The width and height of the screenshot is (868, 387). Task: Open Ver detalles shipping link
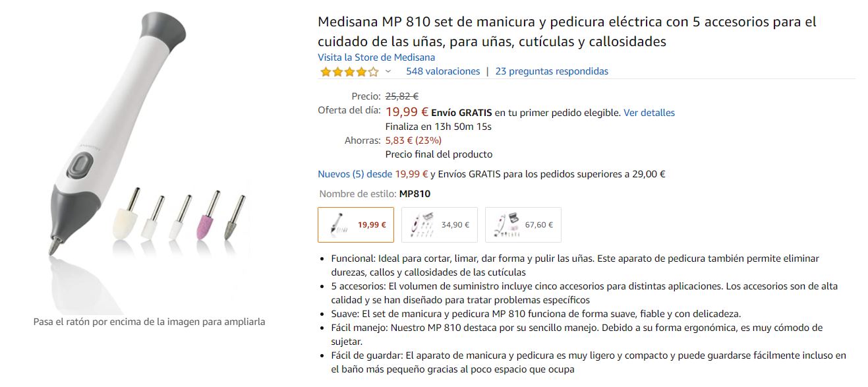point(649,113)
